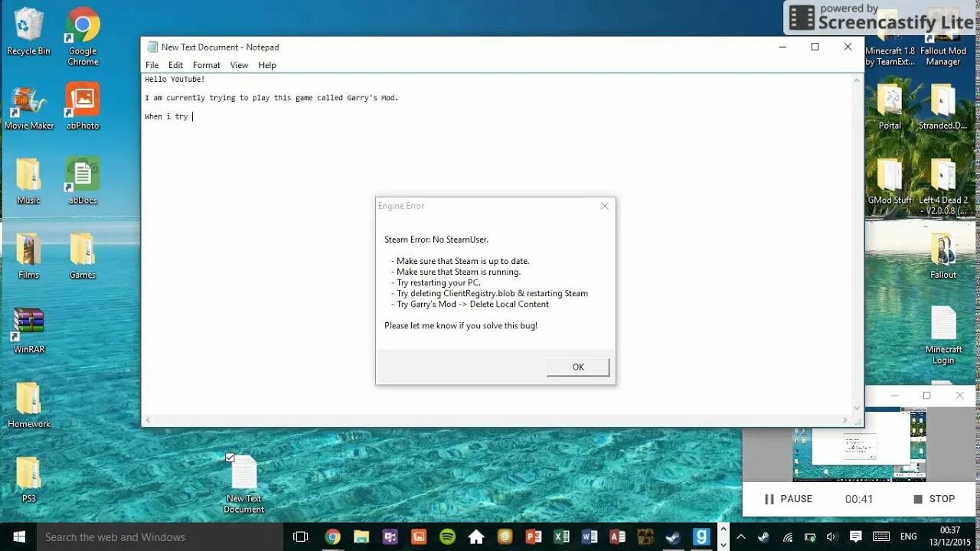Click the 'Steam Error: No SteamUser.' message text
Viewport: 980px width, 551px height.
pyautogui.click(x=436, y=240)
